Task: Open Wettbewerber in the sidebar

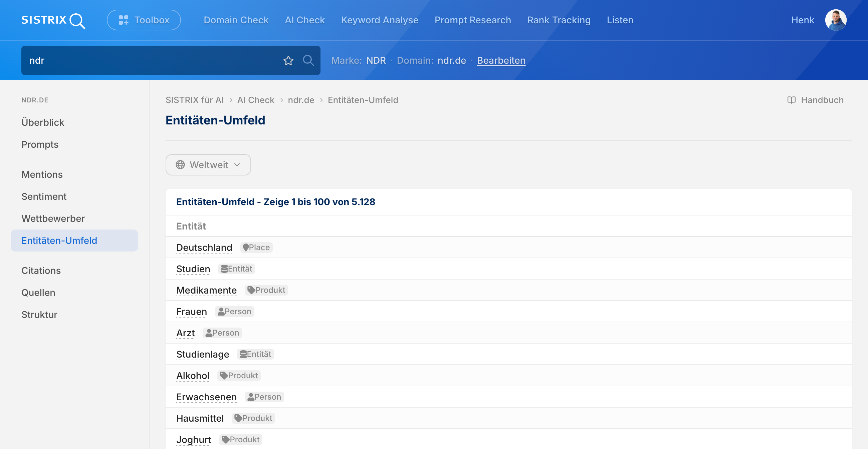Action: (x=53, y=218)
